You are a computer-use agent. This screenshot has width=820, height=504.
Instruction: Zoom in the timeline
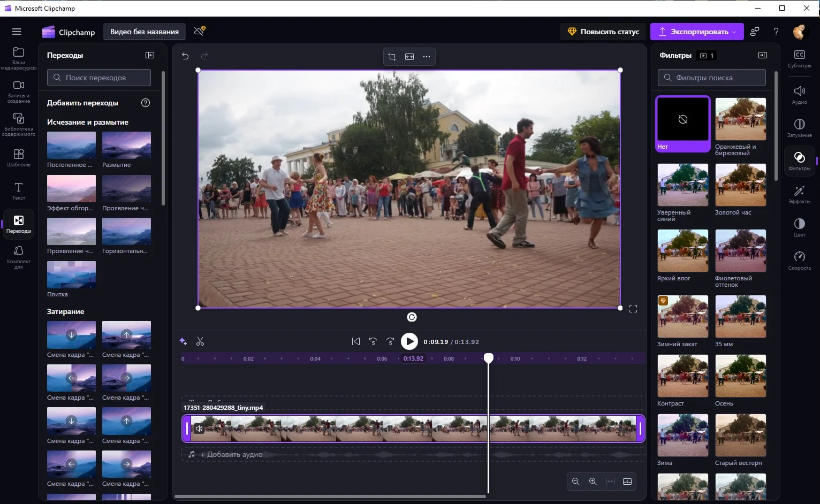point(593,482)
